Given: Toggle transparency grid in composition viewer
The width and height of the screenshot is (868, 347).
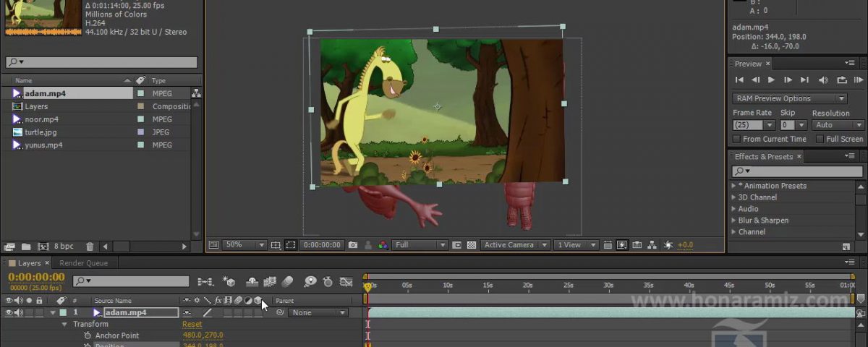Looking at the screenshot, I should click(472, 245).
